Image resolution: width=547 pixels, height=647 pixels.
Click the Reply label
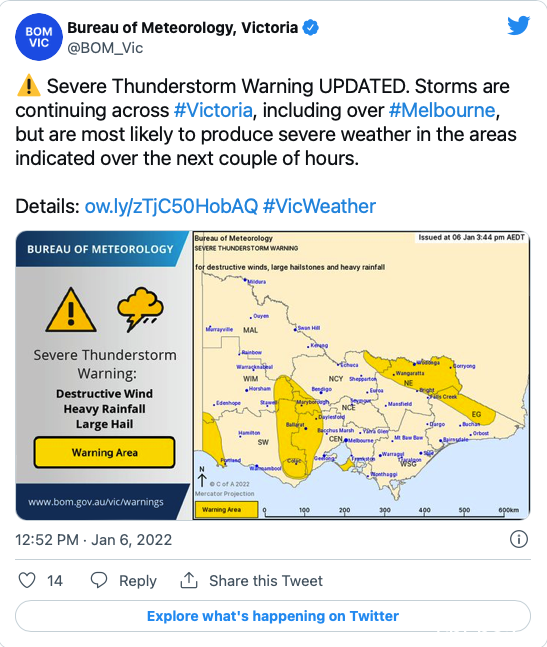coord(138,581)
